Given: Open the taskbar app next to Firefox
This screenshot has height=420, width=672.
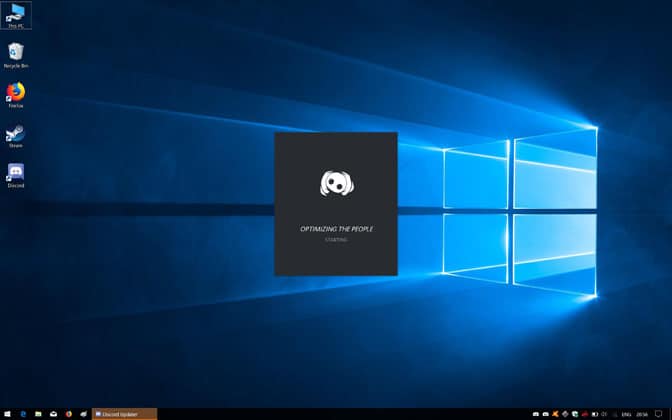Looking at the screenshot, I should point(84,414).
